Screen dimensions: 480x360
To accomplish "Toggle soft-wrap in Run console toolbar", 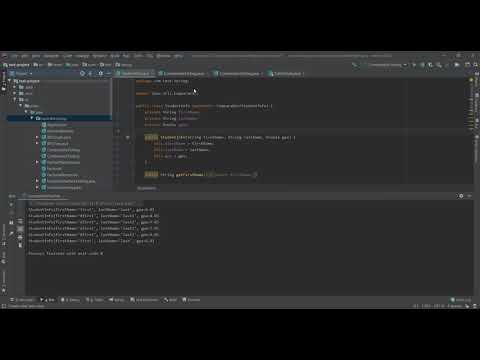I will pos(20,222).
